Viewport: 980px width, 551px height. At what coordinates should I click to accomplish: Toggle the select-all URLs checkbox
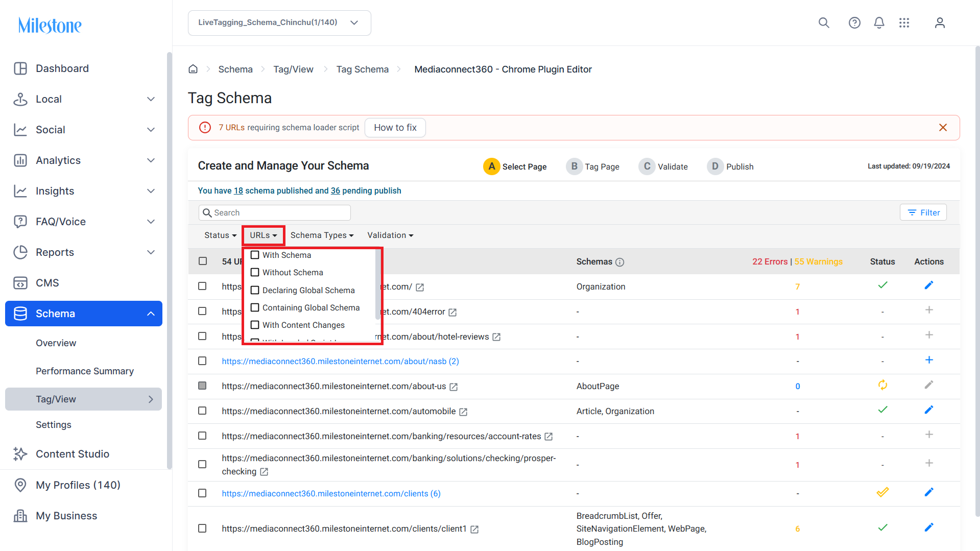[203, 261]
